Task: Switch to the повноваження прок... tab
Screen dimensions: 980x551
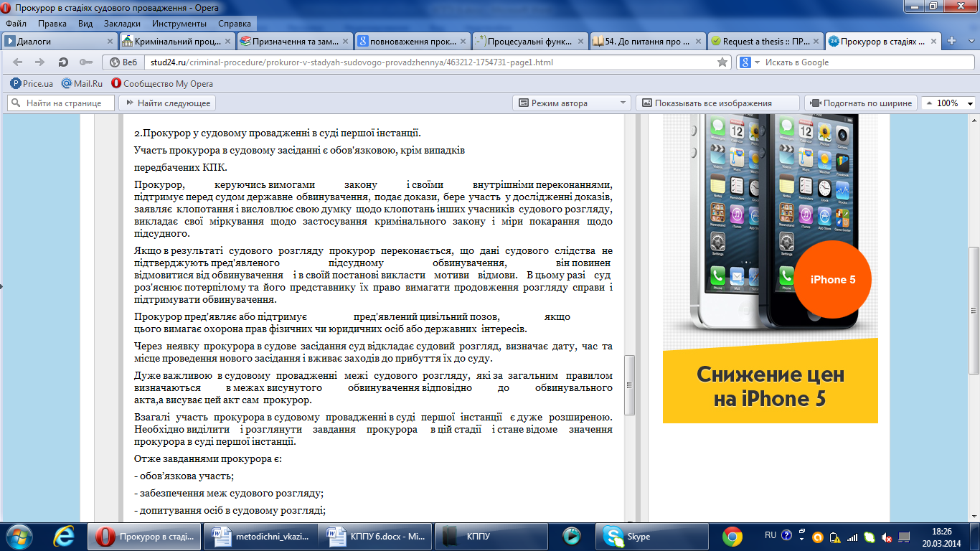Action: point(413,42)
